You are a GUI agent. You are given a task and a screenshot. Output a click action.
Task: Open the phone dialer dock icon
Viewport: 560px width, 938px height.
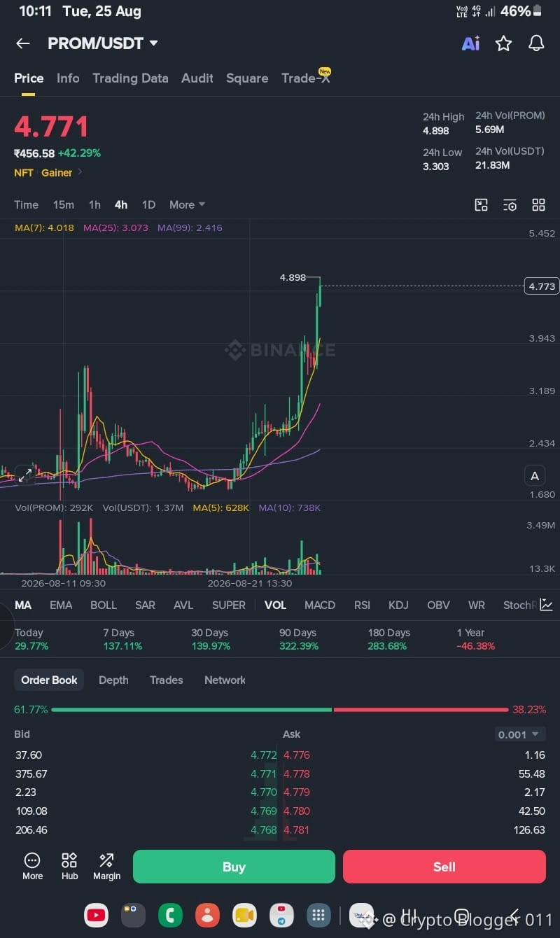[170, 915]
